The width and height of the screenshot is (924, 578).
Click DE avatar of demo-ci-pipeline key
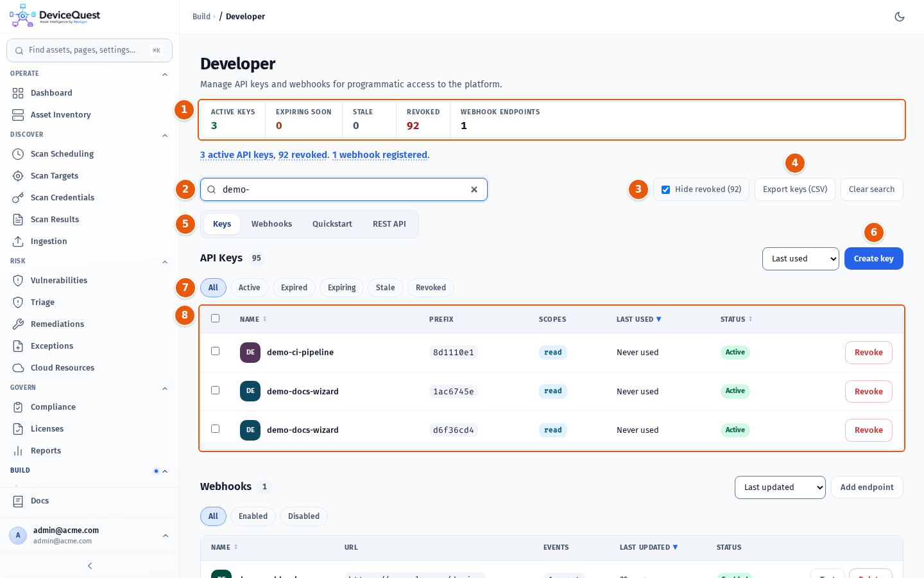[250, 353]
